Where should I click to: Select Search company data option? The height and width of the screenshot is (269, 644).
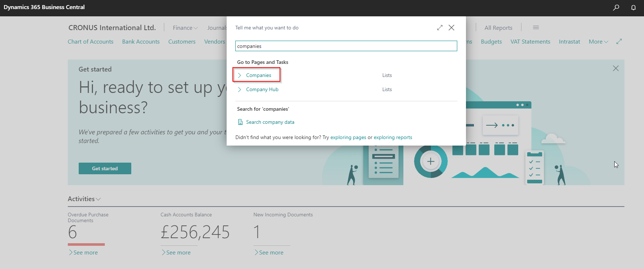click(270, 122)
